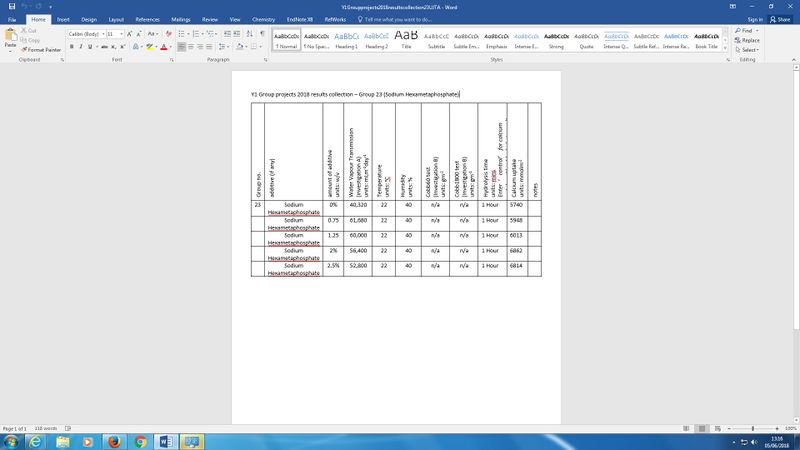Align text left
This screenshot has width=800, height=450.
182,46
